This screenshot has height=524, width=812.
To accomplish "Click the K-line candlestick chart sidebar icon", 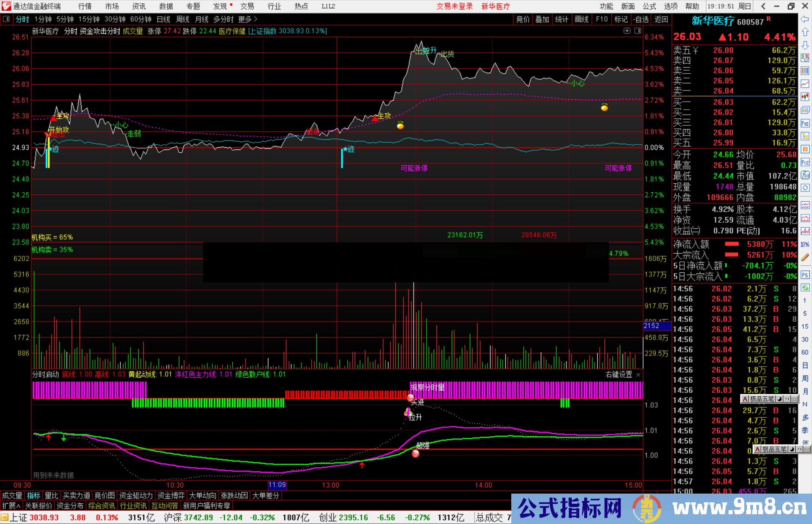I will pos(805,97).
